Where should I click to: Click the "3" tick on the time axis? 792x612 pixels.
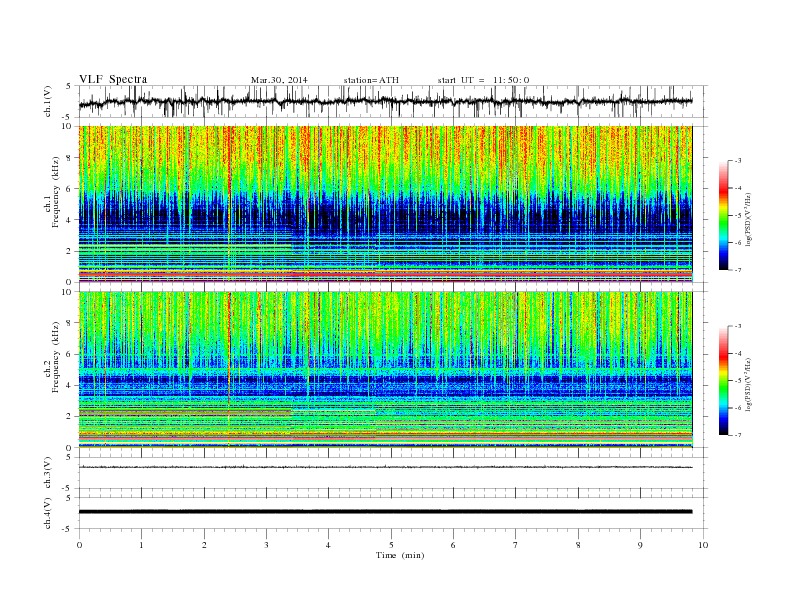pos(266,545)
